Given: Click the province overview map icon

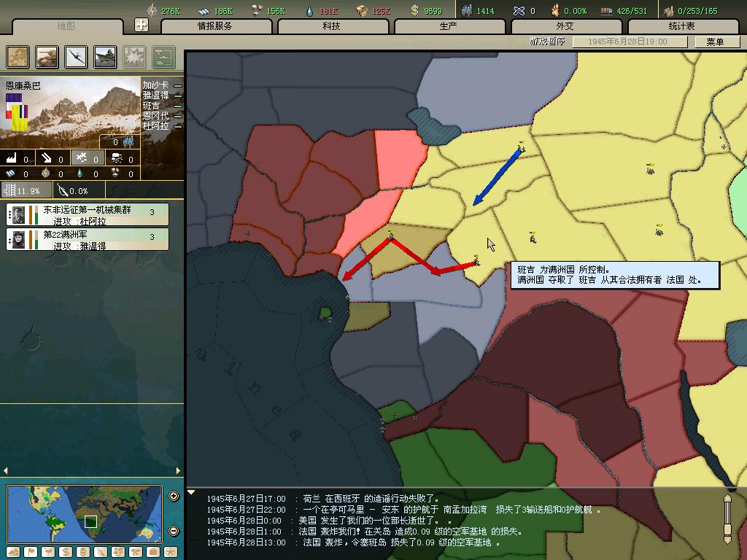Looking at the screenshot, I should (18, 57).
